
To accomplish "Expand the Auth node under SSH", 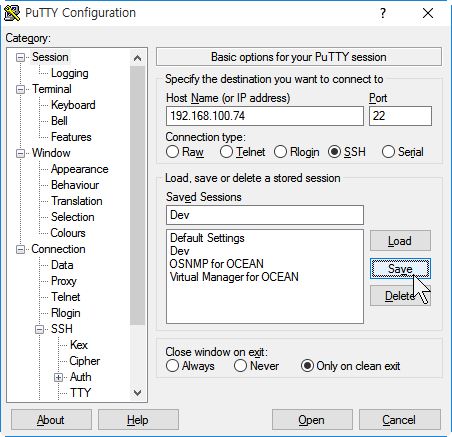I will coord(58,377).
